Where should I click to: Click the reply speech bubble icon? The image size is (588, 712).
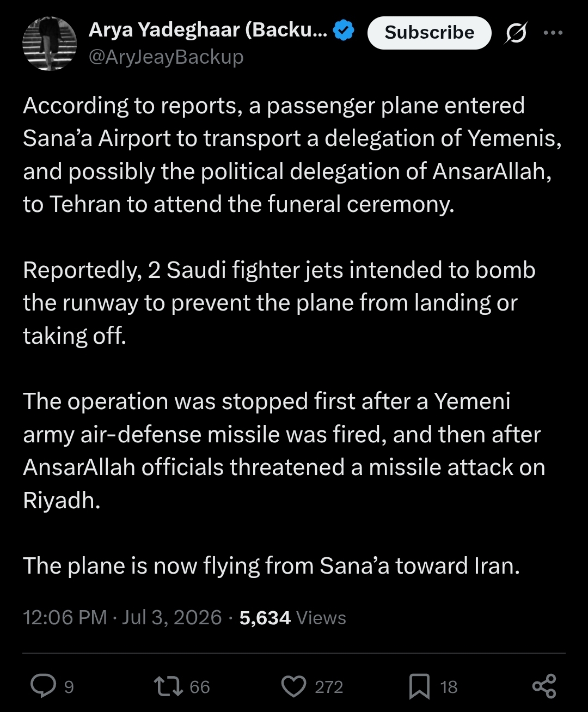(x=43, y=686)
